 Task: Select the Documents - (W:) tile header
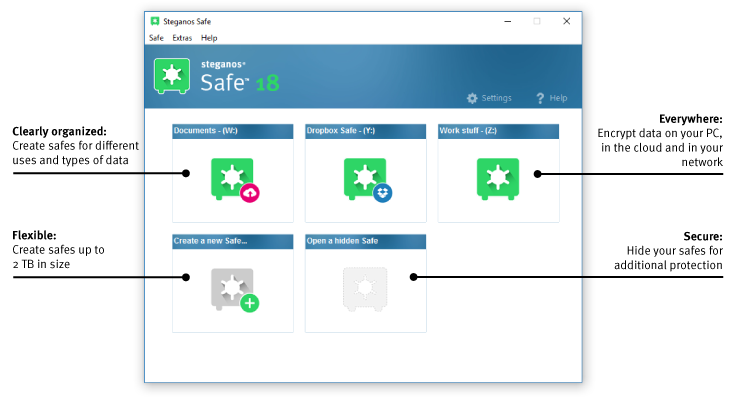point(232,131)
